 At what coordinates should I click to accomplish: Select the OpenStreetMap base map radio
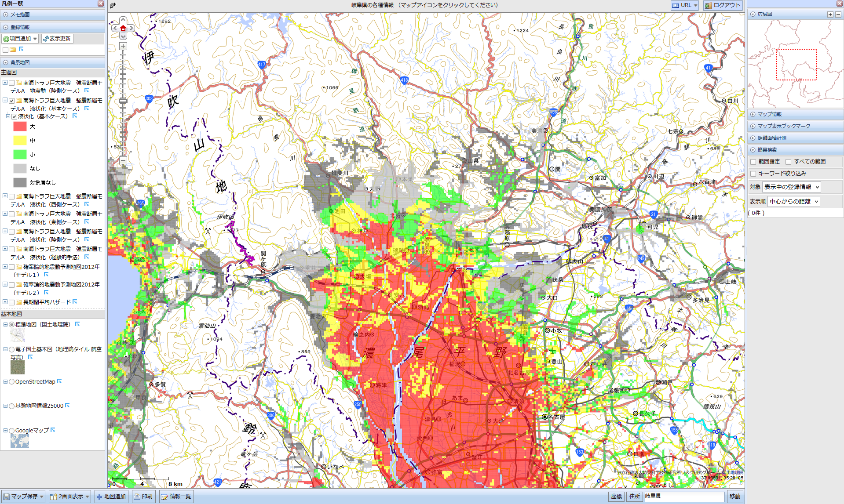click(x=12, y=382)
